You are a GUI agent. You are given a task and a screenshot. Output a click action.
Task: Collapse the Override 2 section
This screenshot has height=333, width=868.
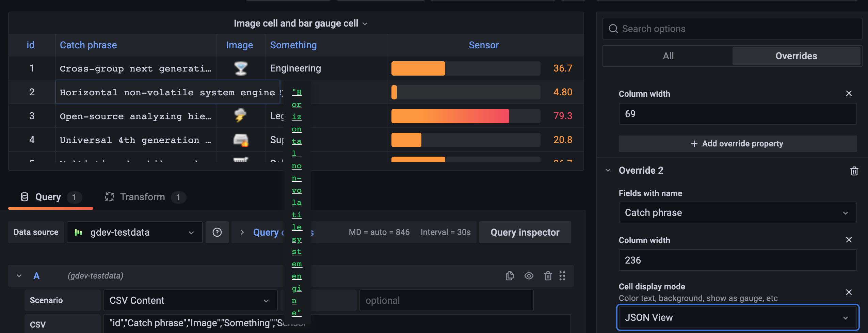608,170
